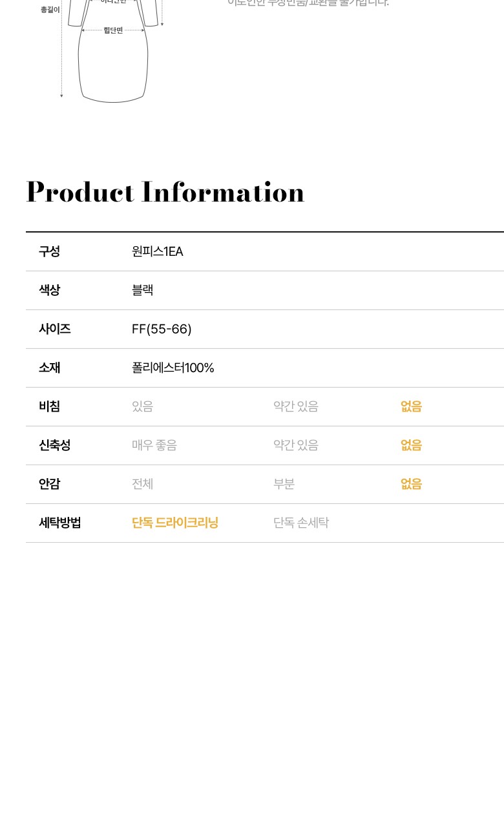The image size is (504, 827).
Task: Select 전체 in the 안감 row
Action: point(142,484)
